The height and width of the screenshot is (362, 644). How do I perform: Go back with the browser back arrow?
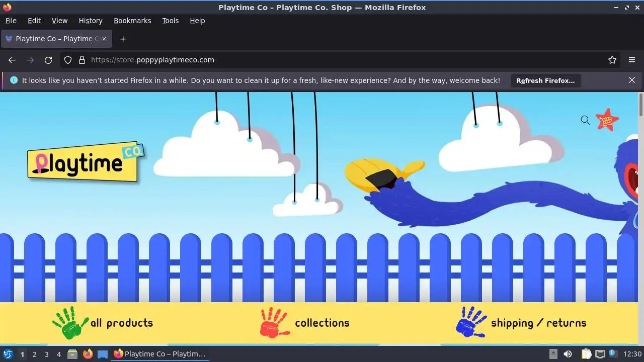click(x=12, y=60)
